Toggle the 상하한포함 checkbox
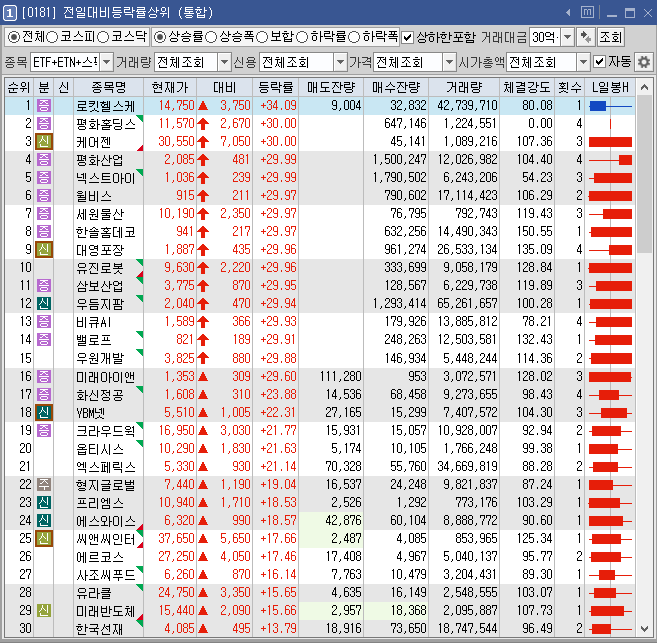Viewport: 657px width, 643px height. (x=407, y=38)
